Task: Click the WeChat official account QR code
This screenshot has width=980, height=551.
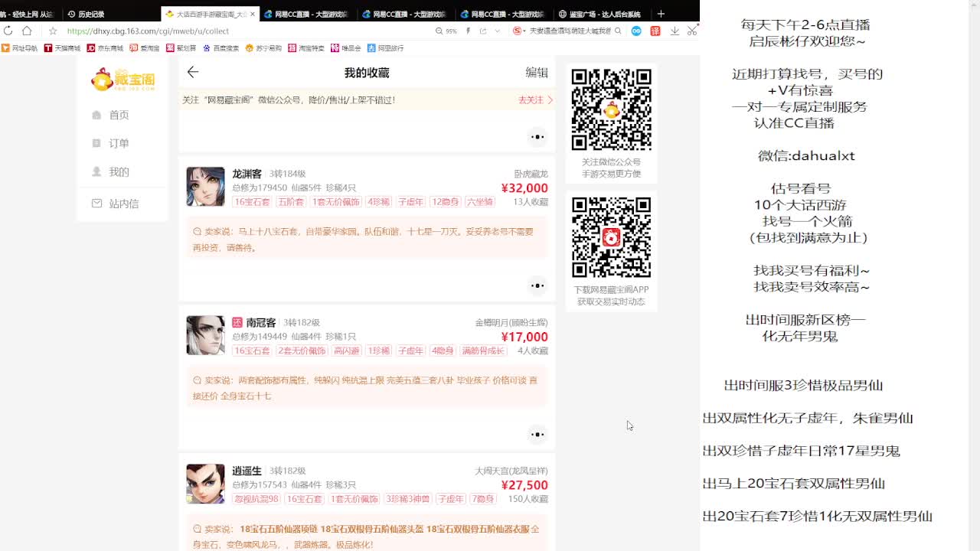Action: [x=611, y=109]
